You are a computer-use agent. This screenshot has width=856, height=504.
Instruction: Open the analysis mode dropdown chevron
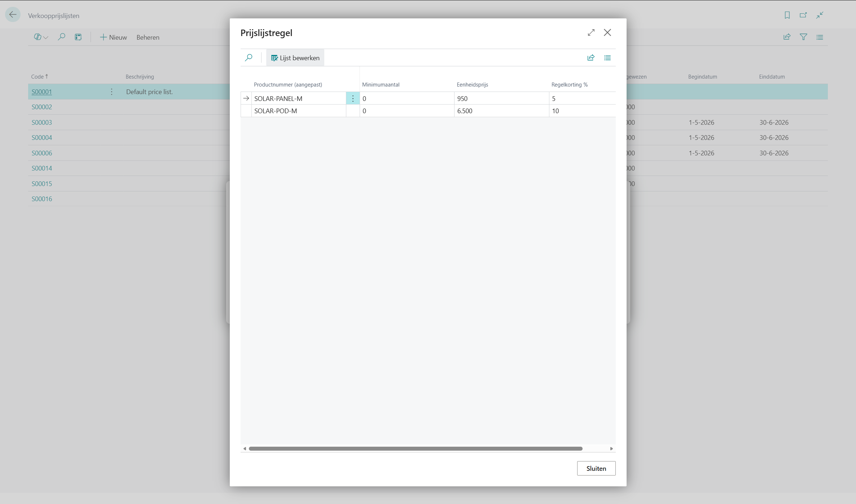click(x=46, y=37)
